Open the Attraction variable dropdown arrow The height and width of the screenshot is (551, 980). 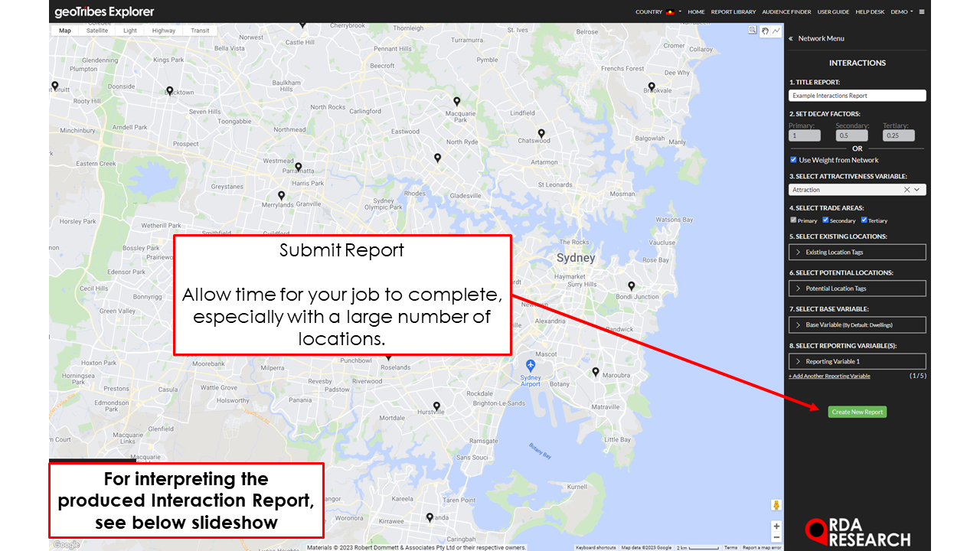coord(917,190)
